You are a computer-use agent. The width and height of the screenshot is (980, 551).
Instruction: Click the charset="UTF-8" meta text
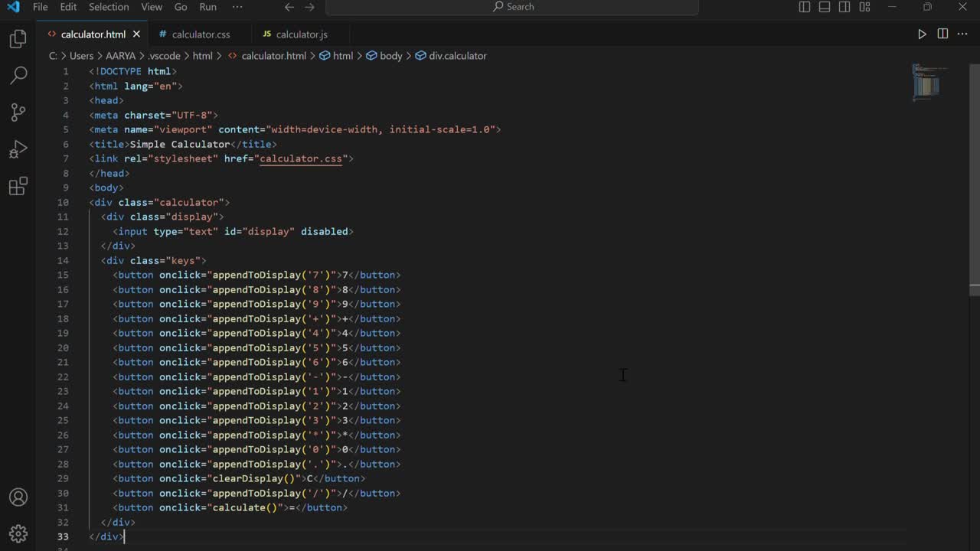coord(168,115)
